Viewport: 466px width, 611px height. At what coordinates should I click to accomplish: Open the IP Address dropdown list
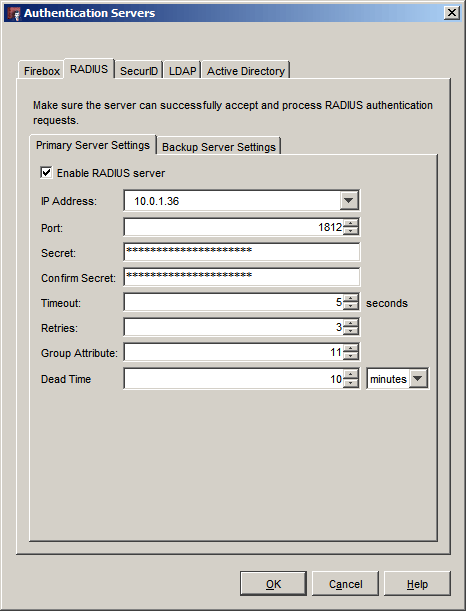pyautogui.click(x=349, y=201)
